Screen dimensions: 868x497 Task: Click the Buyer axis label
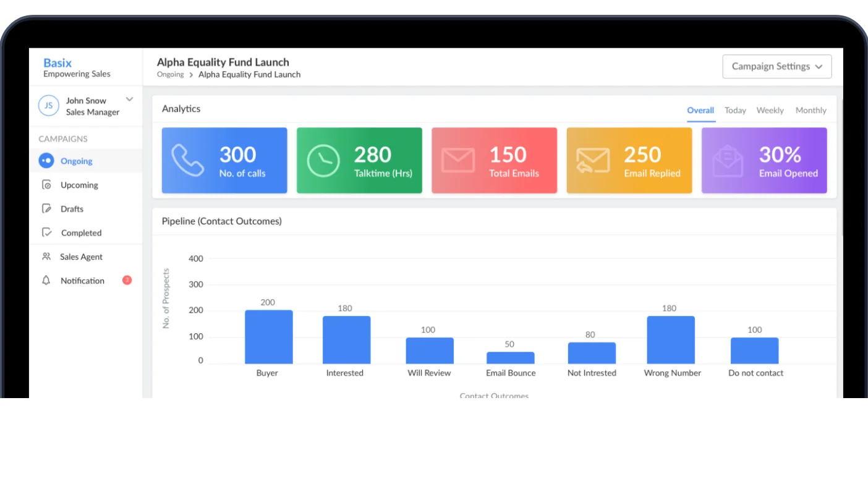(267, 373)
